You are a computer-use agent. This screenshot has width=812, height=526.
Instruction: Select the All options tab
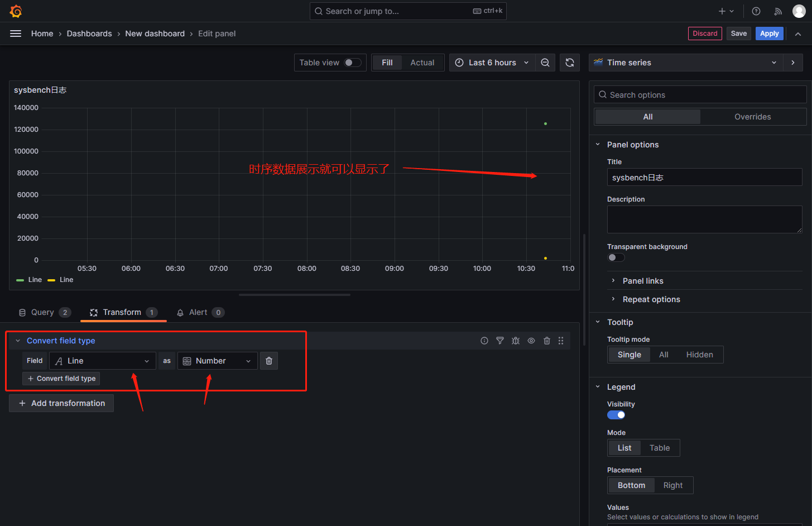[647, 117]
